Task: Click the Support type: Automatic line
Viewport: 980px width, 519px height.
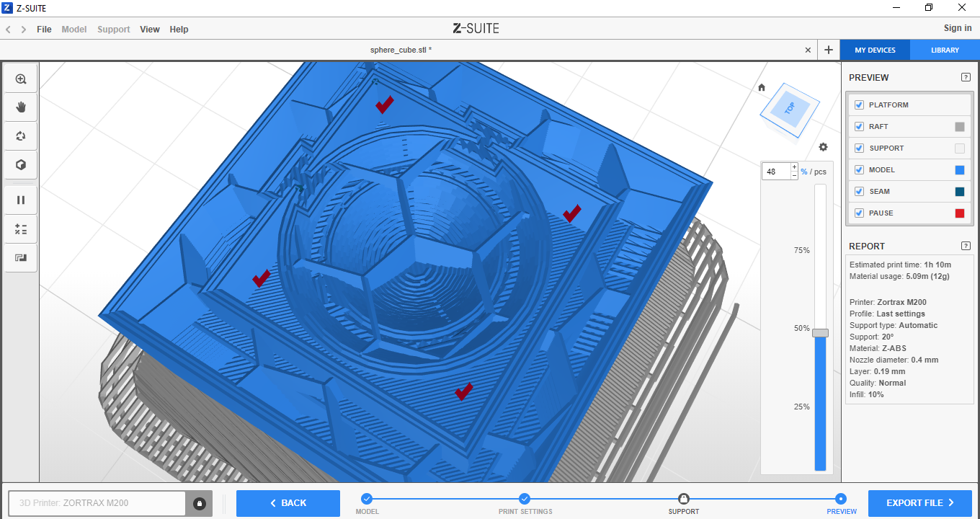Action: click(x=894, y=325)
